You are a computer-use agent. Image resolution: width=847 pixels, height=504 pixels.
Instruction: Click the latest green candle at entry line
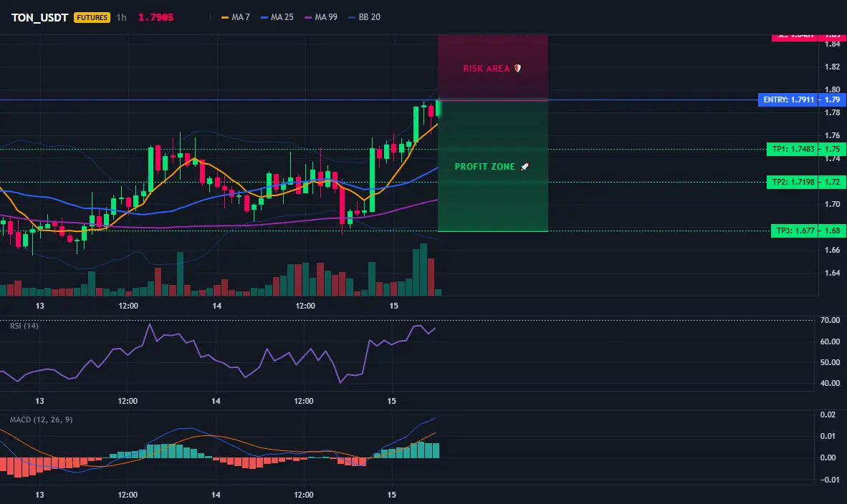click(438, 108)
